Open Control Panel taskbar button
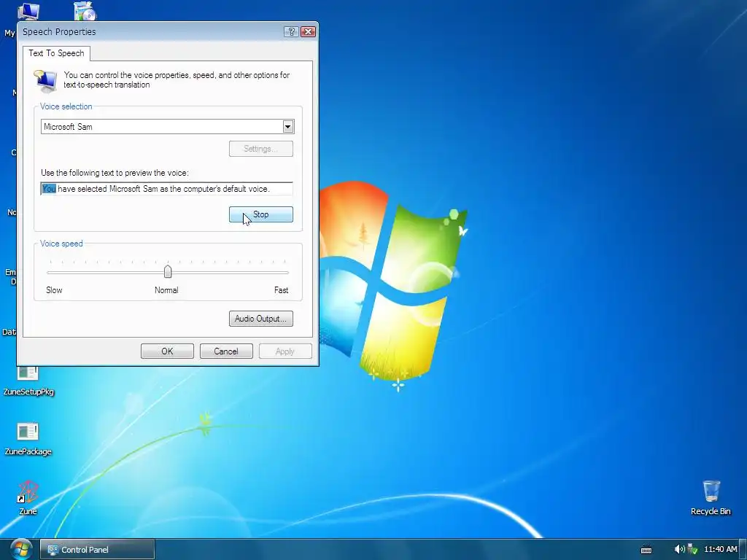747x560 pixels. pyautogui.click(x=97, y=550)
